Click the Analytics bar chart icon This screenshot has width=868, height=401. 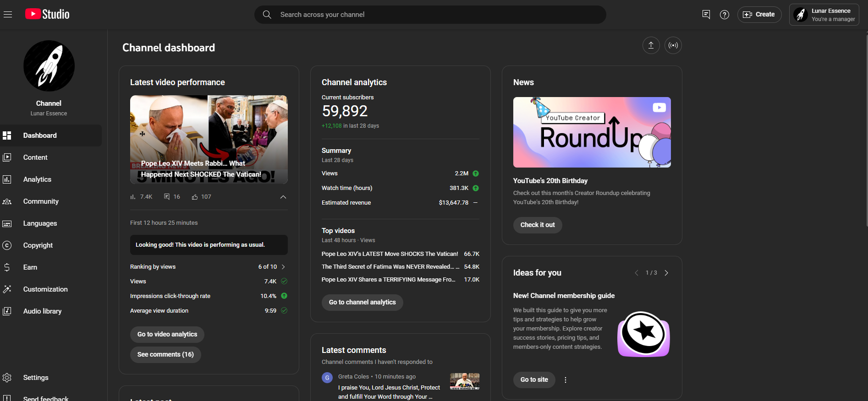click(x=7, y=179)
